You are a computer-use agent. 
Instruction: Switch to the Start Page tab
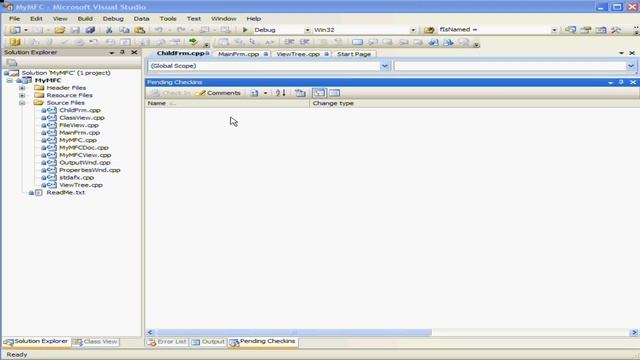pyautogui.click(x=354, y=54)
